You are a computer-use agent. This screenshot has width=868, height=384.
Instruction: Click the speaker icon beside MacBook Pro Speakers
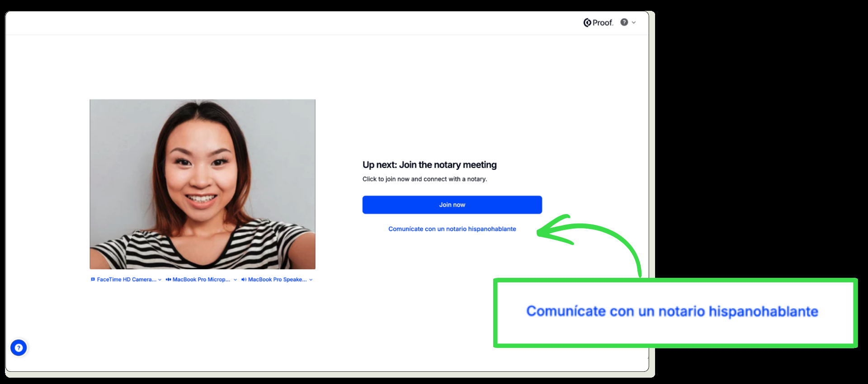click(244, 280)
